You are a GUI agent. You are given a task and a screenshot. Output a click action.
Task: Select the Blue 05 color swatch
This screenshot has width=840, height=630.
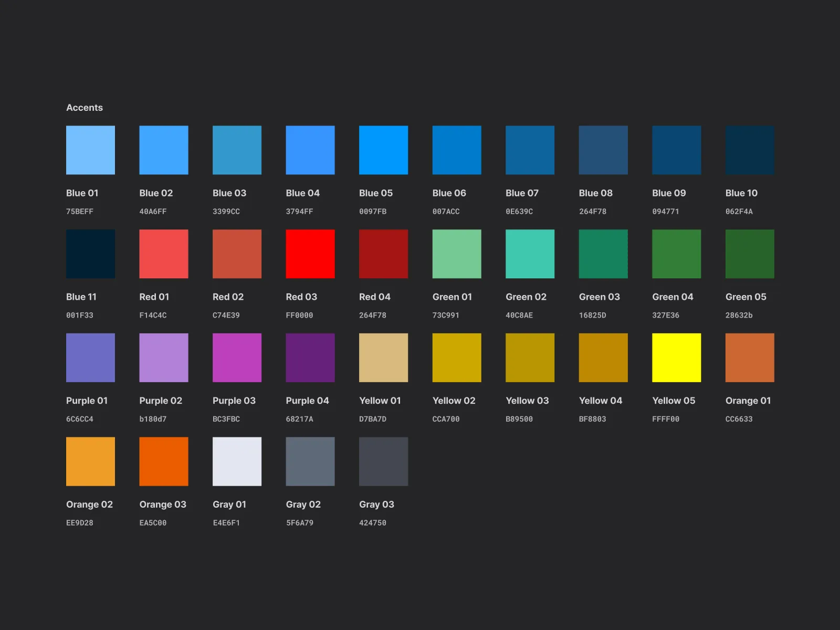pos(383,150)
